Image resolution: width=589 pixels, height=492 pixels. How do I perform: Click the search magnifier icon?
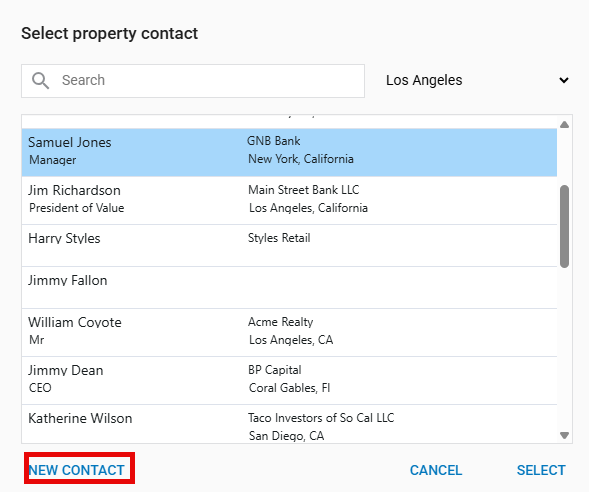41,81
